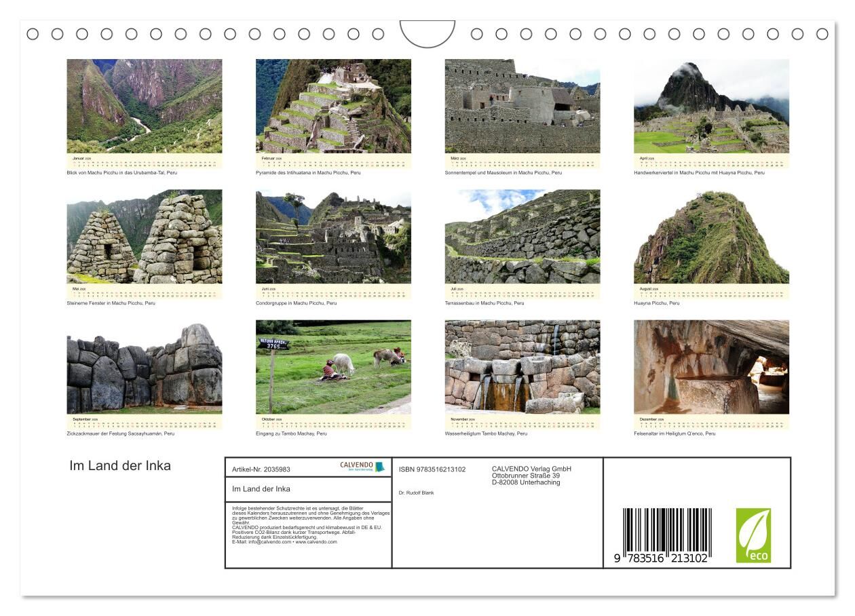This screenshot has height=616, width=855.
Task: Open the Sonnentempel und Mausoleum photo
Action: 522,106
